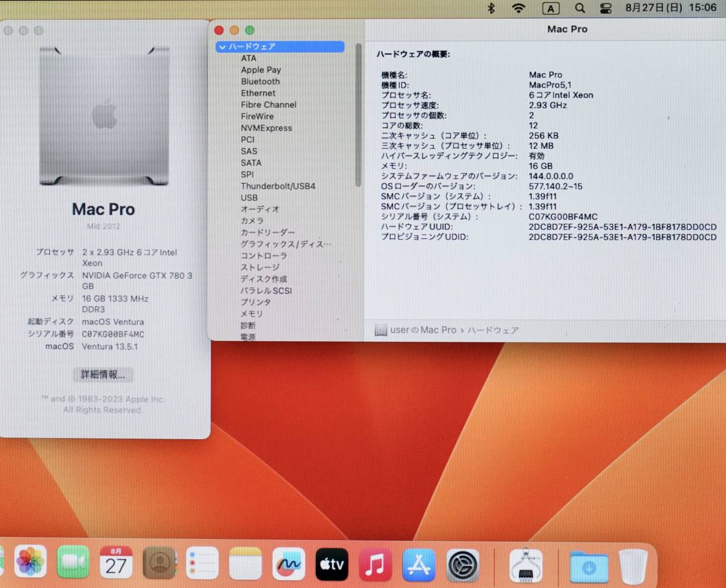The image size is (726, 588).
Task: Select カードリーダー in the sidebar
Action: tap(268, 232)
